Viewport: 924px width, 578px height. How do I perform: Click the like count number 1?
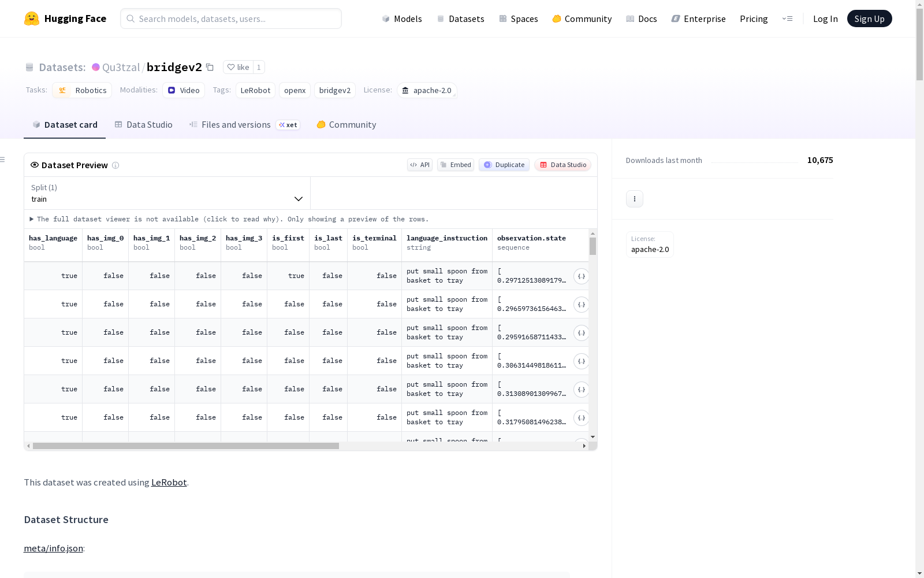pyautogui.click(x=259, y=67)
